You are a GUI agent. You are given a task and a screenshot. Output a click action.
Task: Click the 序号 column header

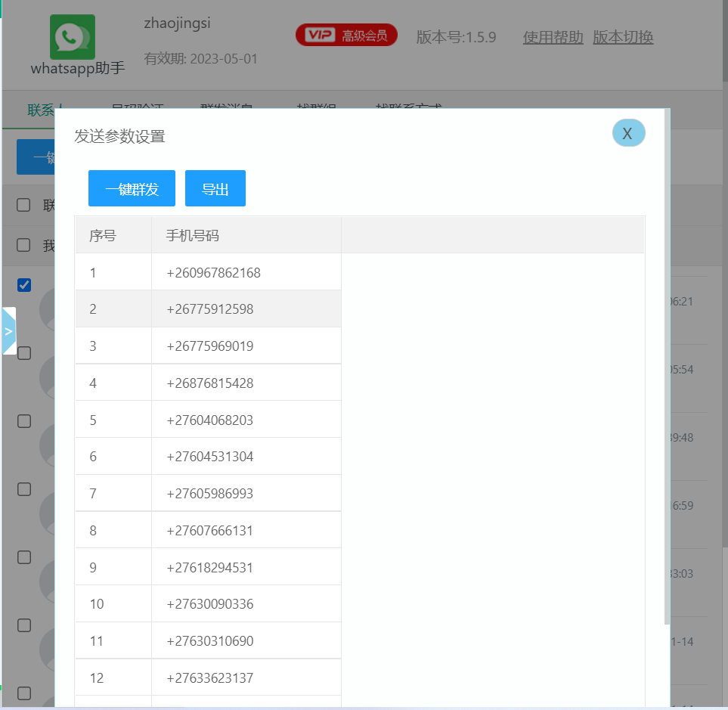(103, 235)
